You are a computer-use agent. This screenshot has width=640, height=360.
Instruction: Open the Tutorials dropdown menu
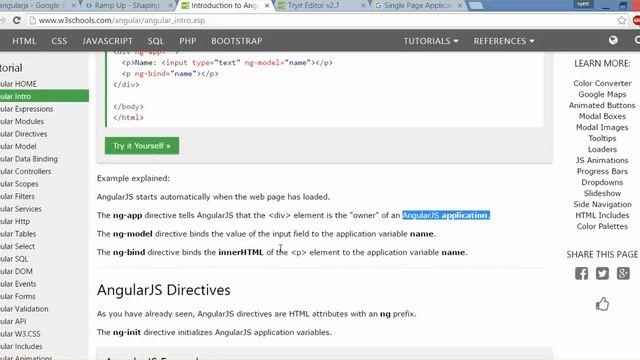(431, 41)
